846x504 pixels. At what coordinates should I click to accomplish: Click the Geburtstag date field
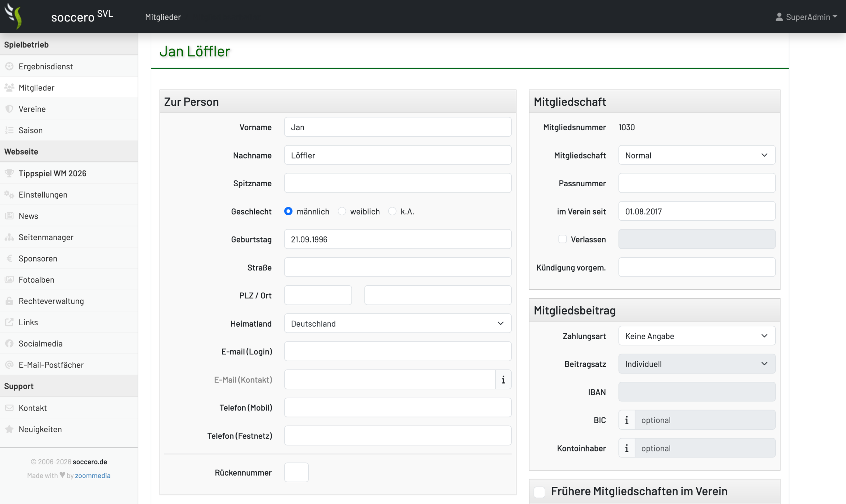click(x=398, y=239)
